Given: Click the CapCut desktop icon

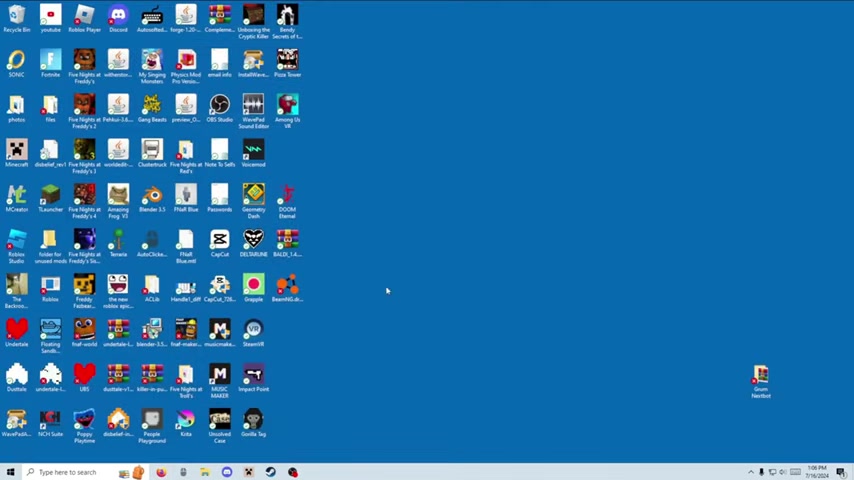Looking at the screenshot, I should tap(219, 240).
